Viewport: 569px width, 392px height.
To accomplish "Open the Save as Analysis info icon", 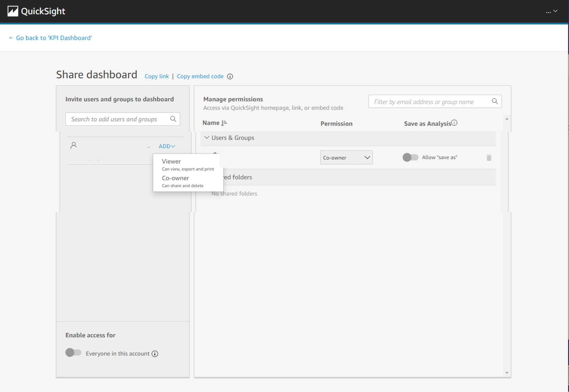I will point(454,123).
